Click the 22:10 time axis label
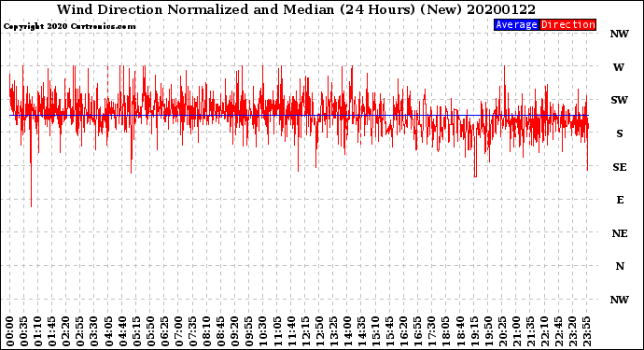This screenshot has height=350, width=644. pyautogui.click(x=544, y=331)
